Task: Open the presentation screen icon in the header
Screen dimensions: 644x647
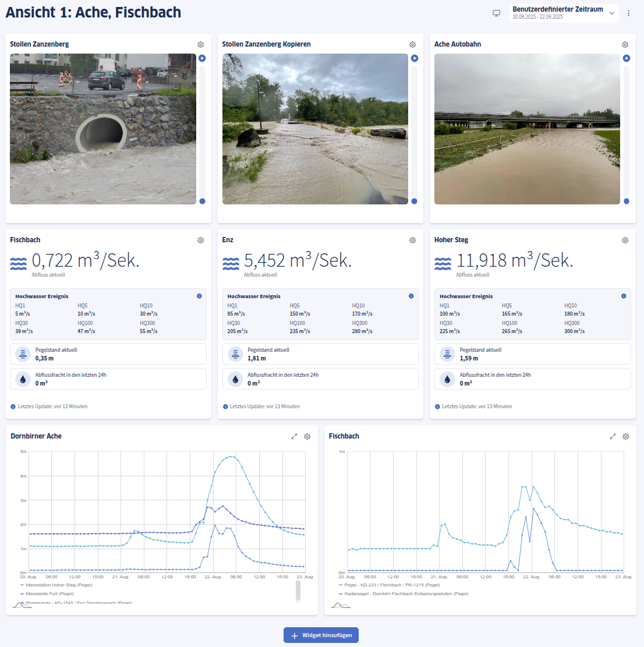Action: click(x=497, y=12)
